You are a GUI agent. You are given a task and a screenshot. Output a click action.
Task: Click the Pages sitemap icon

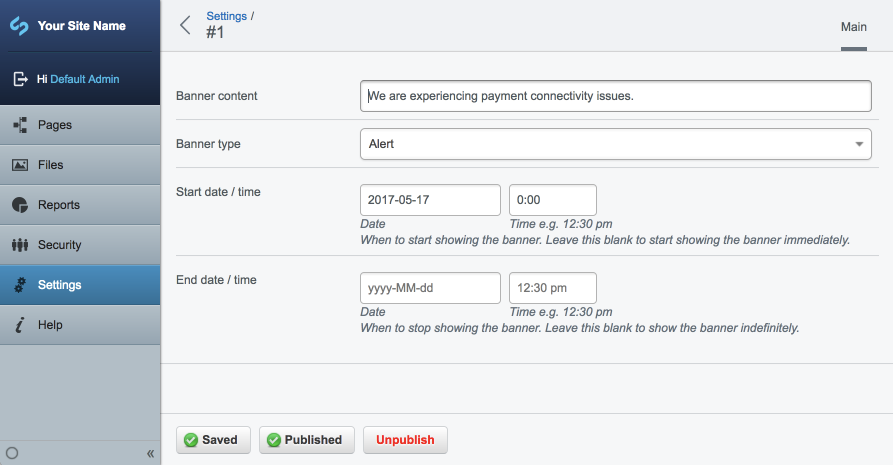point(20,125)
